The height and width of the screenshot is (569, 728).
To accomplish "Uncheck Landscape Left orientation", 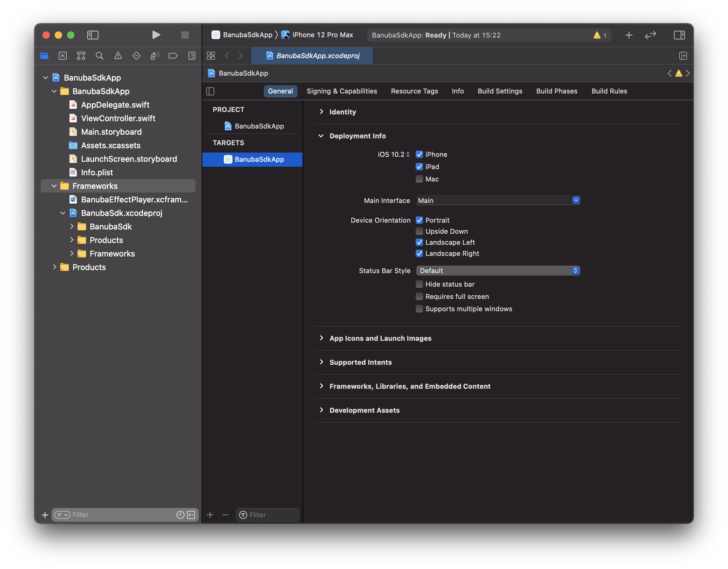I will [x=419, y=242].
